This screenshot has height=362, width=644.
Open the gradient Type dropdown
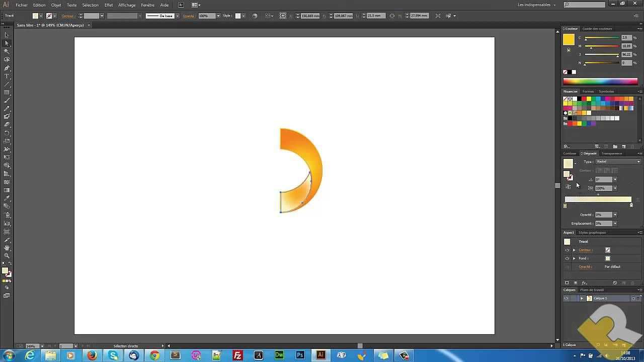[x=618, y=161]
